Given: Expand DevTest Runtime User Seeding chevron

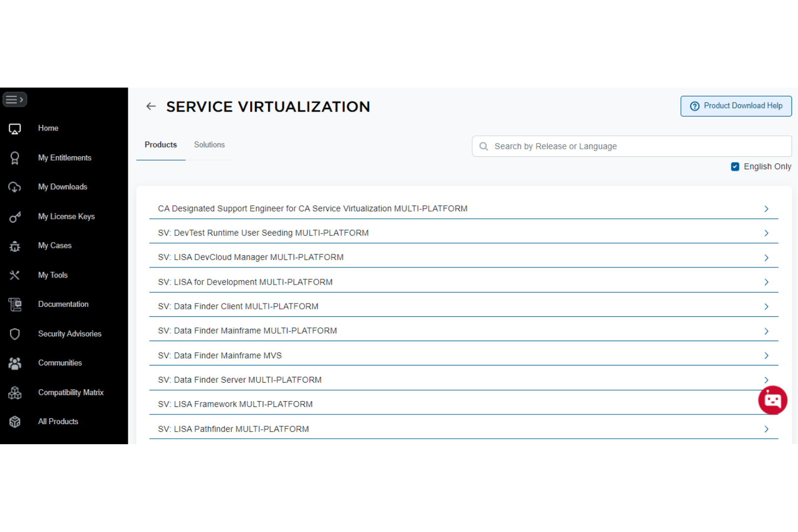Looking at the screenshot, I should tap(766, 233).
